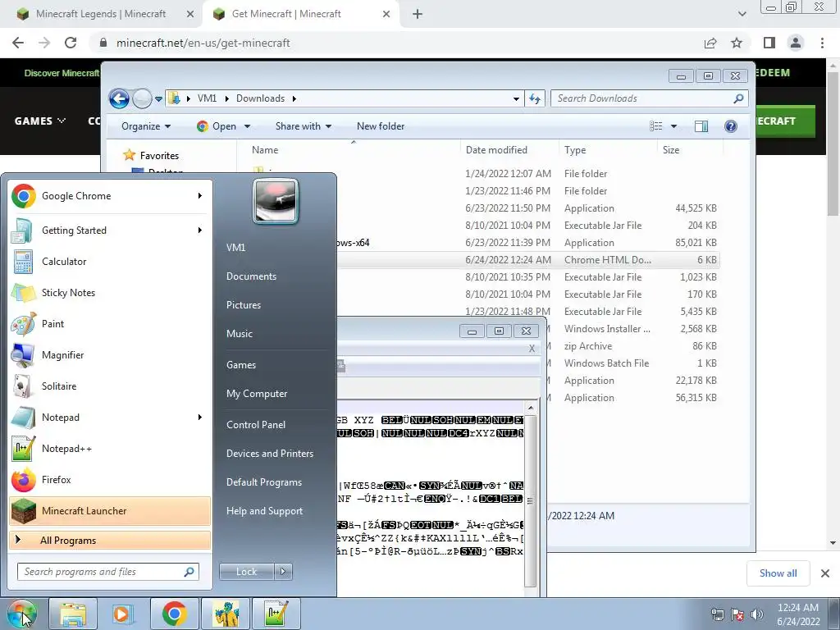Sort by the Size column header
The image size is (840, 630).
[x=689, y=150]
